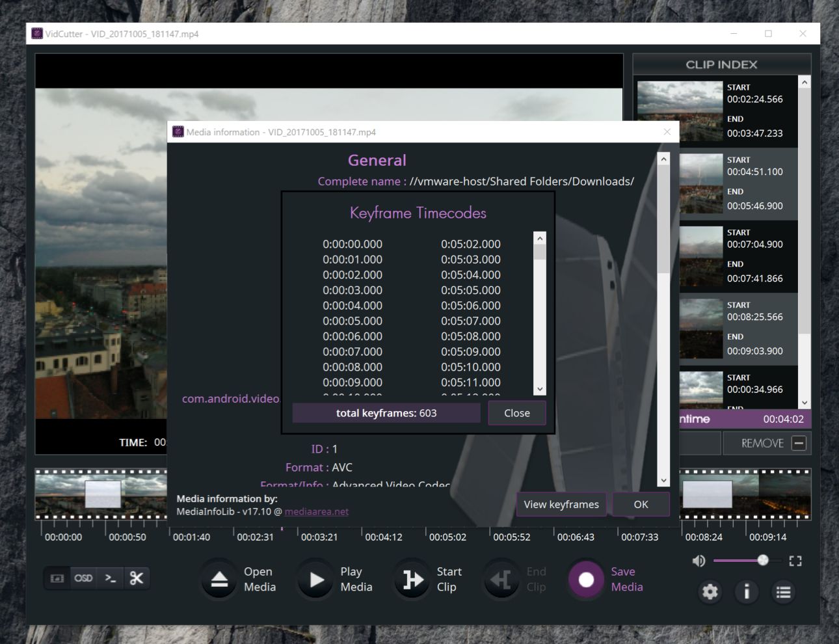This screenshot has height=644, width=839.
Task: Mute audio using the speaker icon
Action: [699, 561]
